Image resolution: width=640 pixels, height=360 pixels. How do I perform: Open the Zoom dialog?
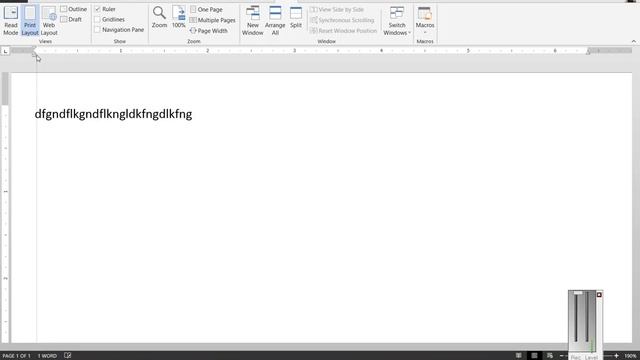coord(159,17)
